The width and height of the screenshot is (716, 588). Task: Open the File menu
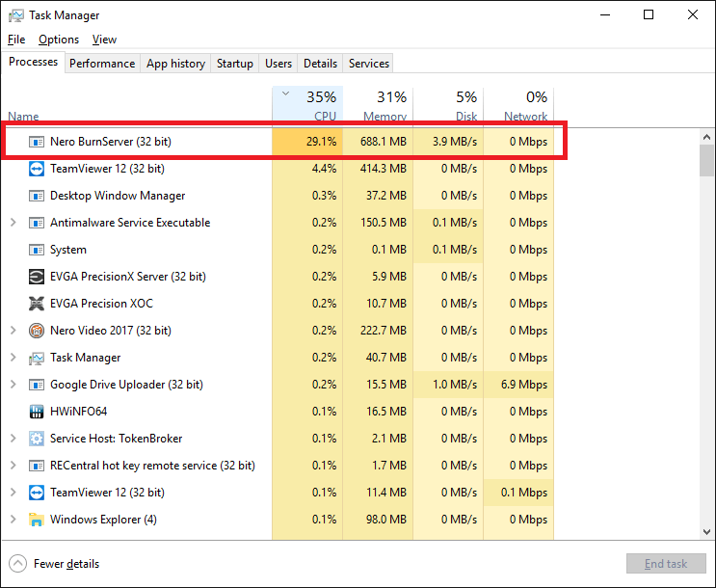point(16,40)
